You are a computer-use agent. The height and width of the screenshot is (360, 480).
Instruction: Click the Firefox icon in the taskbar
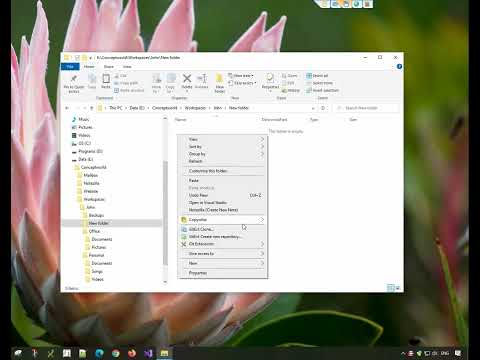click(x=132, y=353)
